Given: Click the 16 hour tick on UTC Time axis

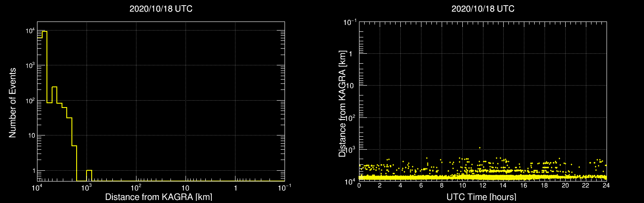Looking at the screenshot, I should coord(524,185).
